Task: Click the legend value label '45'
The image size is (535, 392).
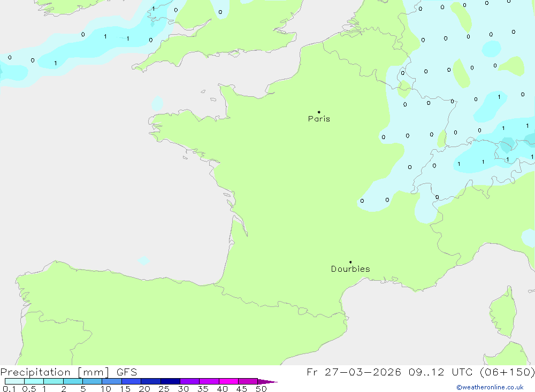Action: point(242,389)
